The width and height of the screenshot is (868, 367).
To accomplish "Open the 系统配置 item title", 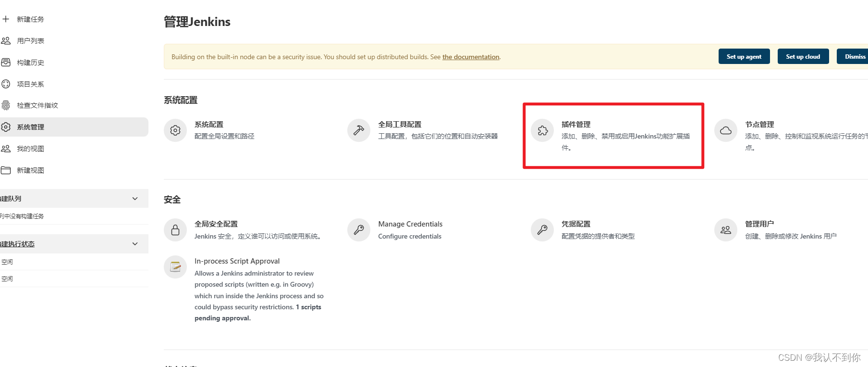I will click(x=209, y=125).
